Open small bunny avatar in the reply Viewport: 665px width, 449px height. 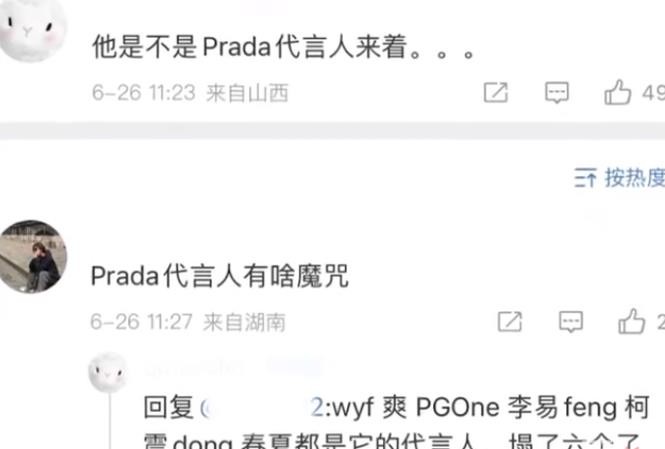(x=108, y=373)
